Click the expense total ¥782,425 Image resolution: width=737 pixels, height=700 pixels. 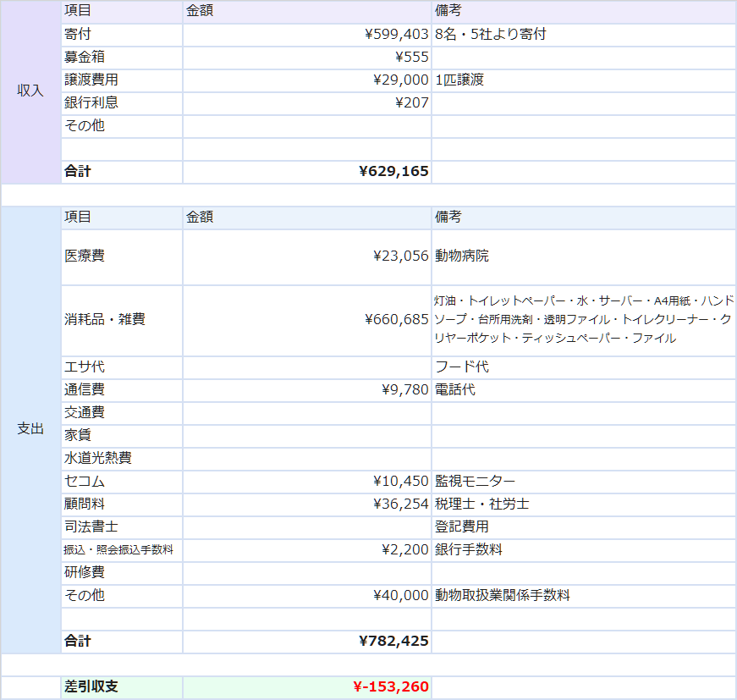point(393,642)
